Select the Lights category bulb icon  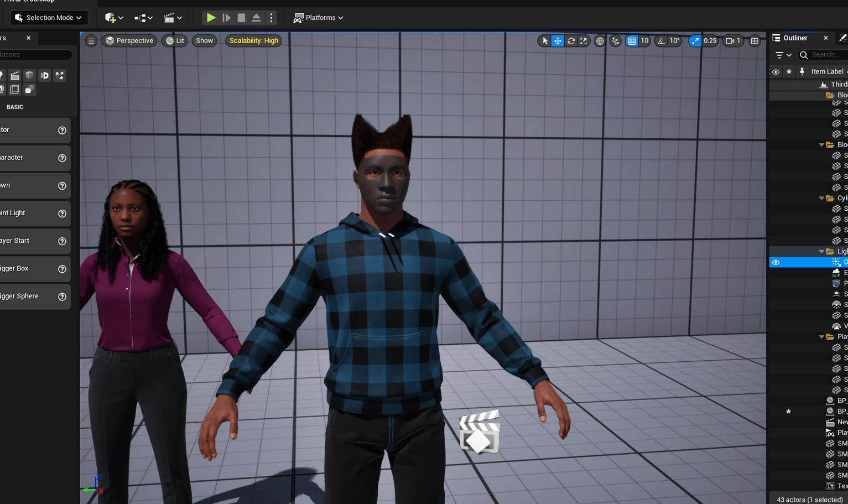tap(2, 75)
